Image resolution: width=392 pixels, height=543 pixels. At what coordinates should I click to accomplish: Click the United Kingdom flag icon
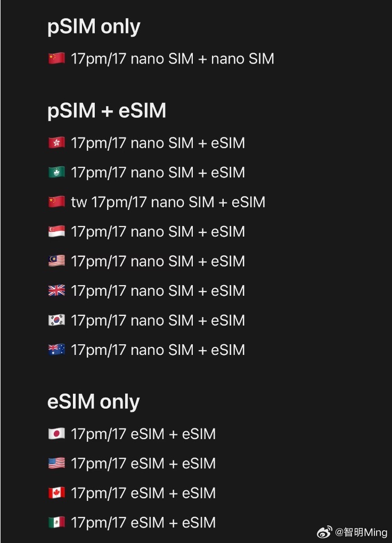57,290
